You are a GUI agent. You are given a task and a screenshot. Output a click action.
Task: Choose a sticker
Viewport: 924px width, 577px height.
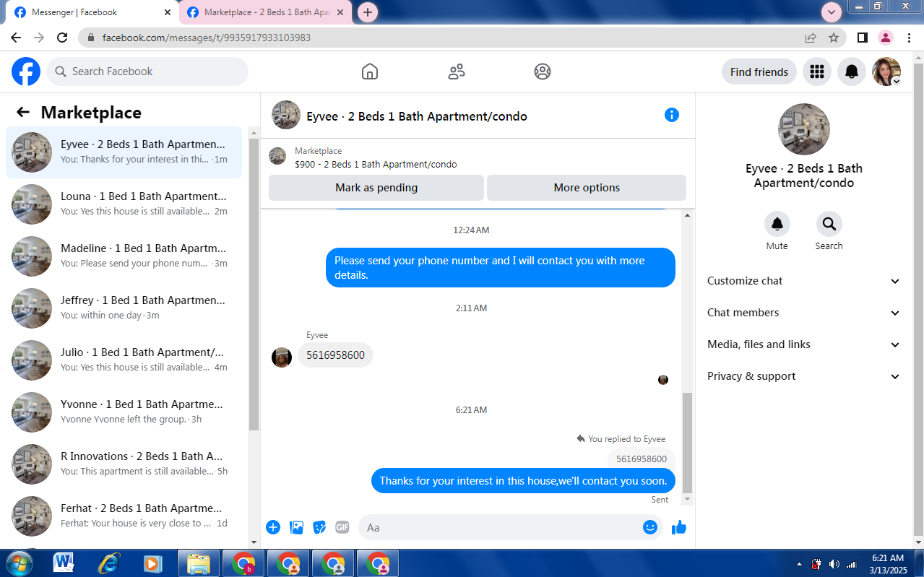319,527
